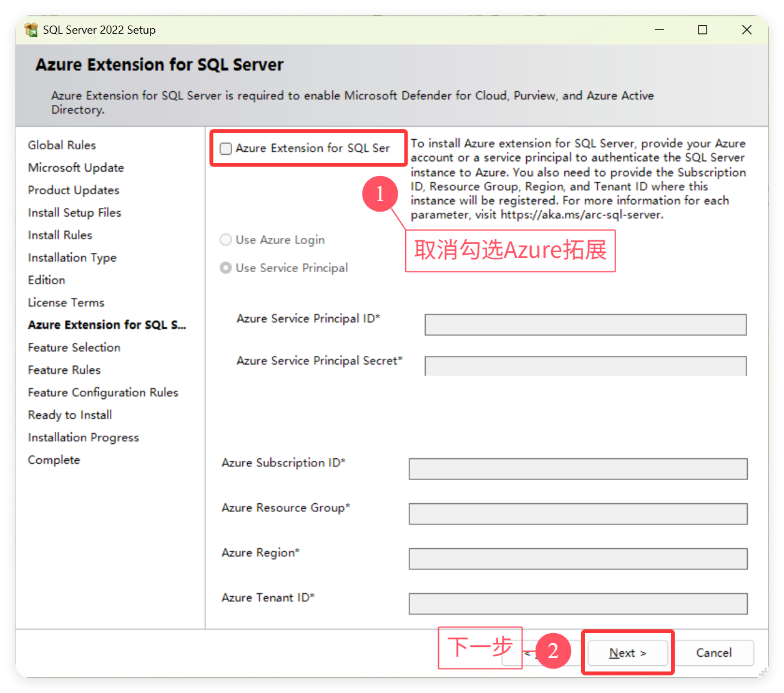Click the Azure Subscription ID* label
Viewport: 784px width, 693px height.
click(283, 463)
